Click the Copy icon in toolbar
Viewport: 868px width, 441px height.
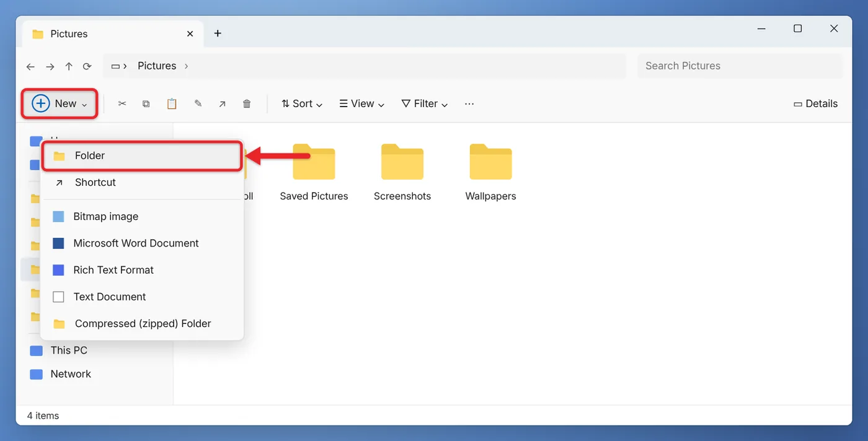(x=146, y=104)
